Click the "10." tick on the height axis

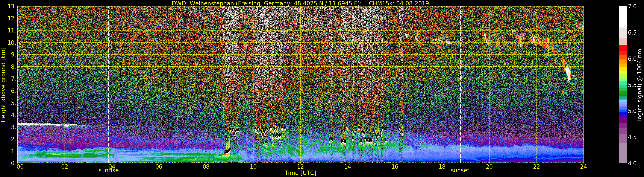click(12, 43)
